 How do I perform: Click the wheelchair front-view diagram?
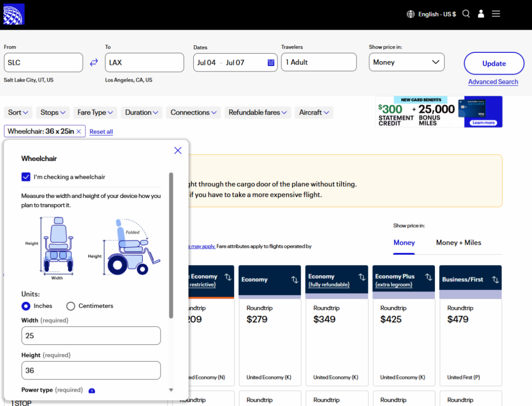tap(50, 248)
